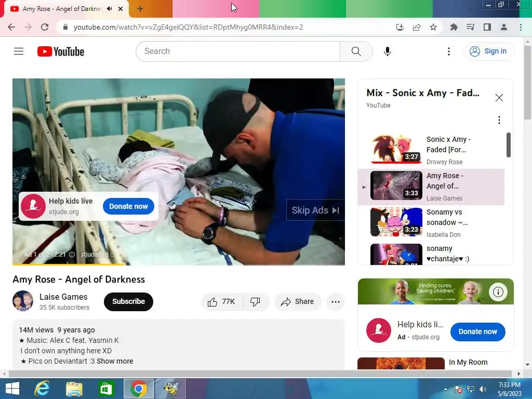The image size is (532, 399).
Task: Click the network icon in system tray
Action: pyautogui.click(x=471, y=389)
